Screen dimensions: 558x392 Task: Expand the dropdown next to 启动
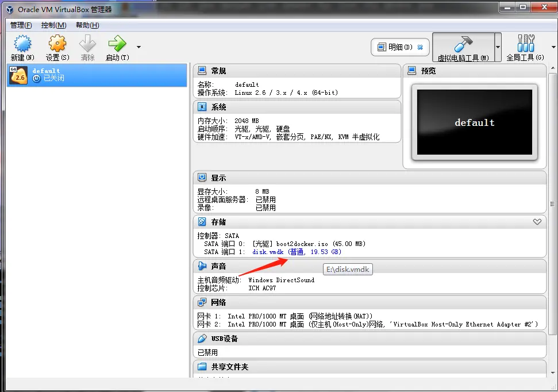pos(139,47)
